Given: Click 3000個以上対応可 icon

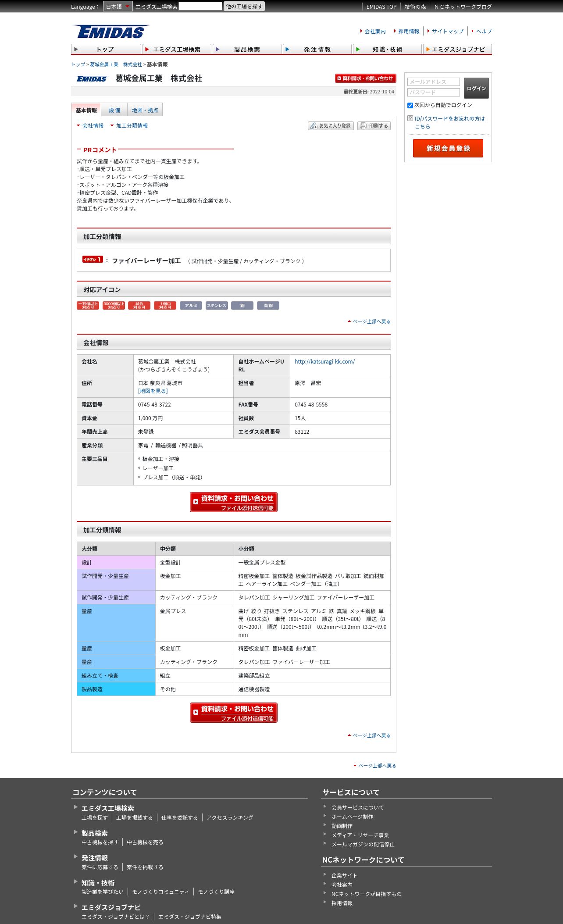Looking at the screenshot, I should click(114, 306).
